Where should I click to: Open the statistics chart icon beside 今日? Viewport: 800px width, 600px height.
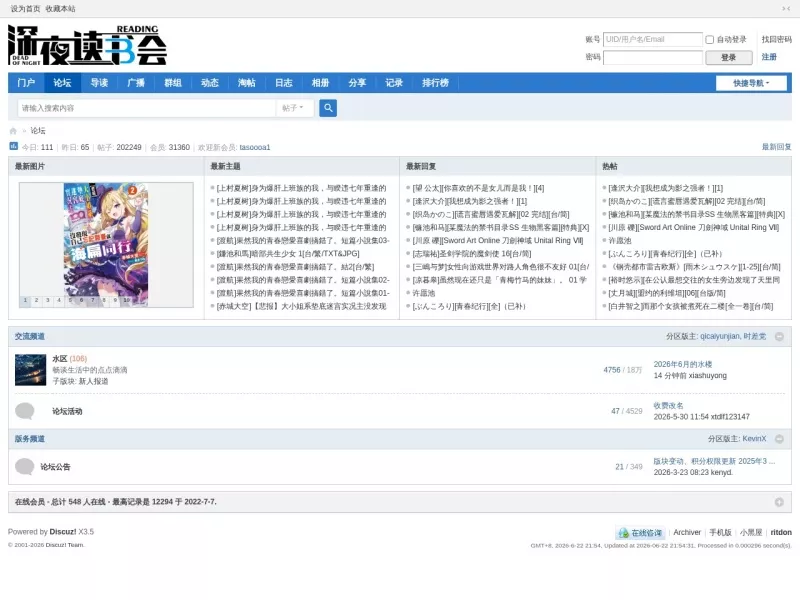[x=14, y=146]
